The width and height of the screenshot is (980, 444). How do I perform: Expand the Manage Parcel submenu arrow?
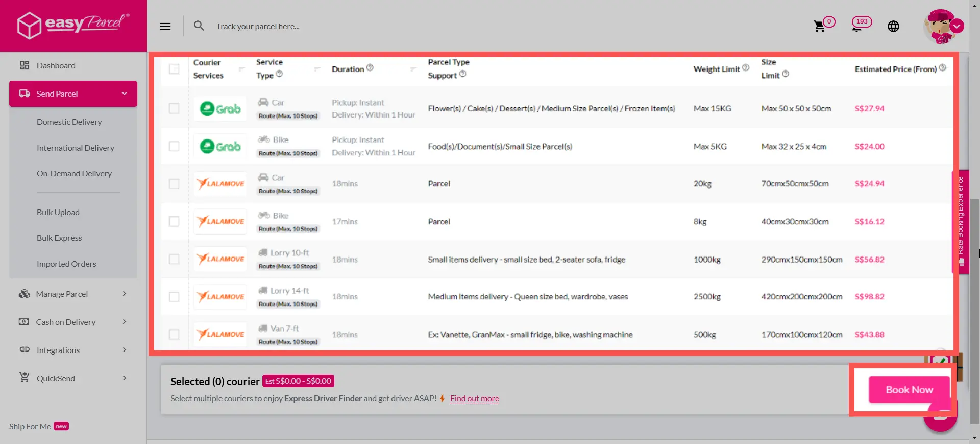125,294
